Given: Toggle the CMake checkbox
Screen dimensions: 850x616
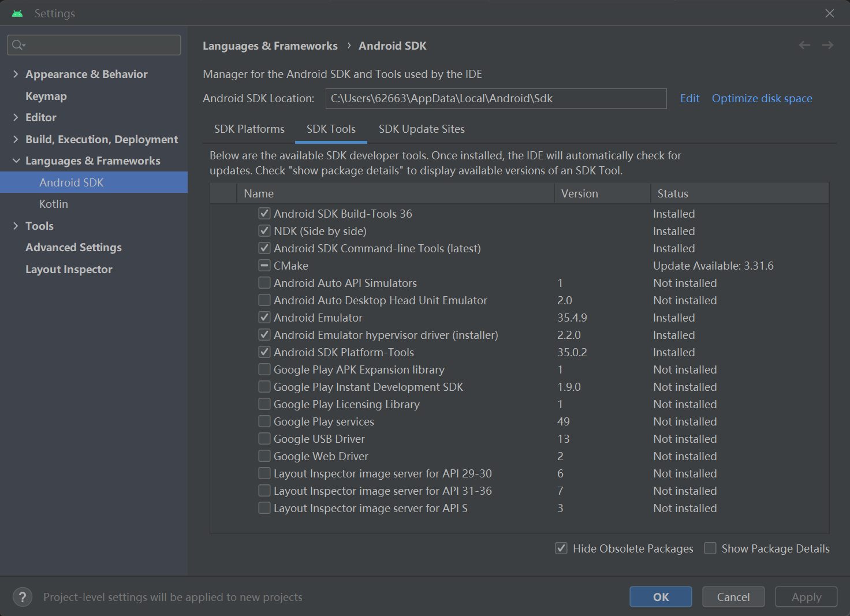Looking at the screenshot, I should pyautogui.click(x=264, y=266).
